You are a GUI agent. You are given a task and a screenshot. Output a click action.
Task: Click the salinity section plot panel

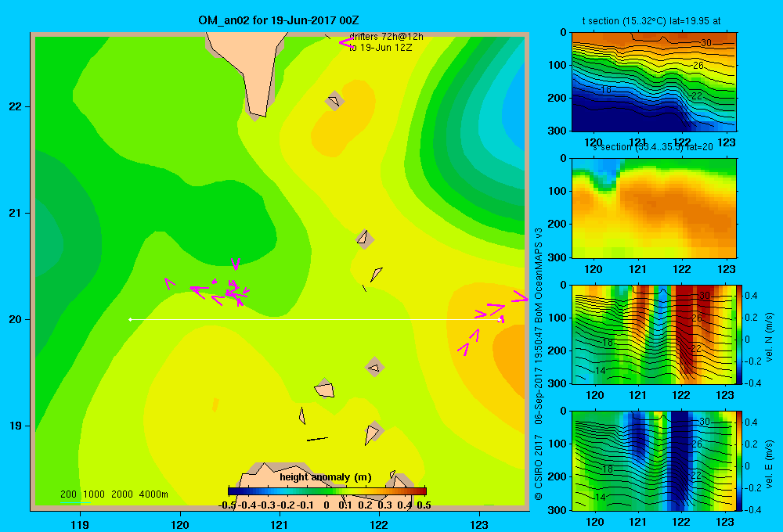pos(654,208)
